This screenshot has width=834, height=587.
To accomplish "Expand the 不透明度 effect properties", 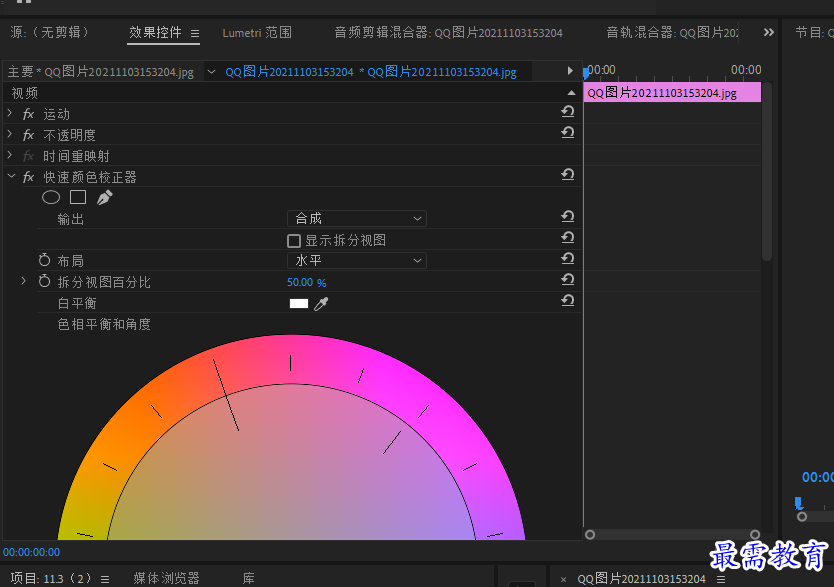I will point(10,134).
